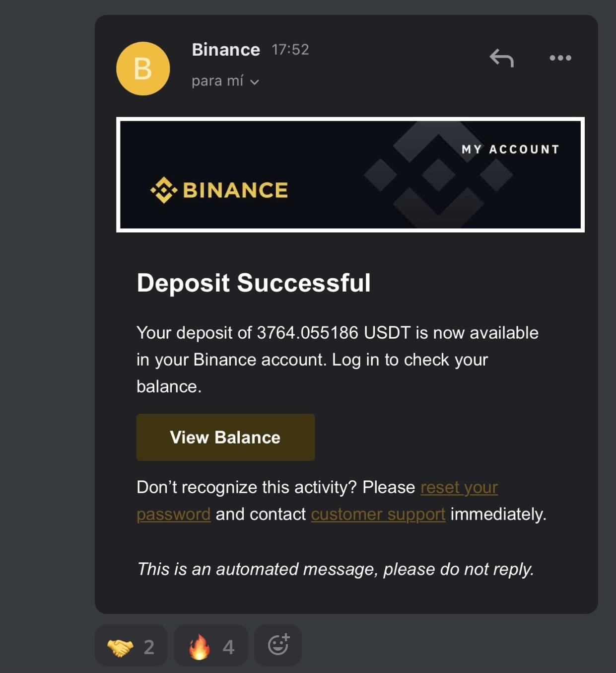This screenshot has width=616, height=673.
Task: Click the Binance logo in the banner
Action: click(x=219, y=190)
